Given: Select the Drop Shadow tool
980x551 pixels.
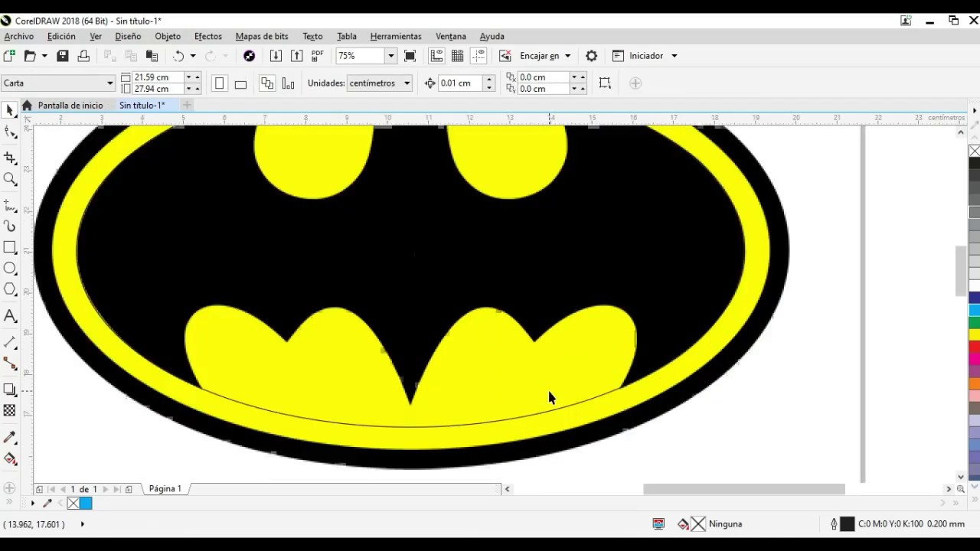Looking at the screenshot, I should point(10,390).
